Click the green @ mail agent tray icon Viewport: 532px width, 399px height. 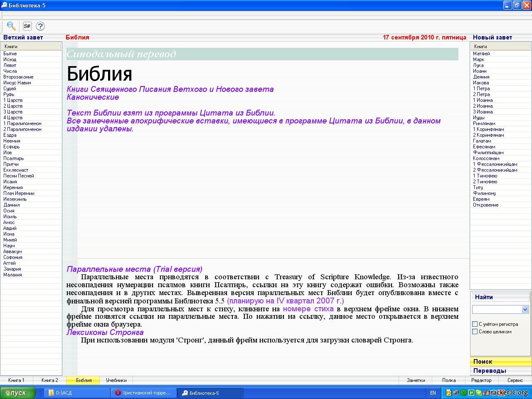click(464, 393)
